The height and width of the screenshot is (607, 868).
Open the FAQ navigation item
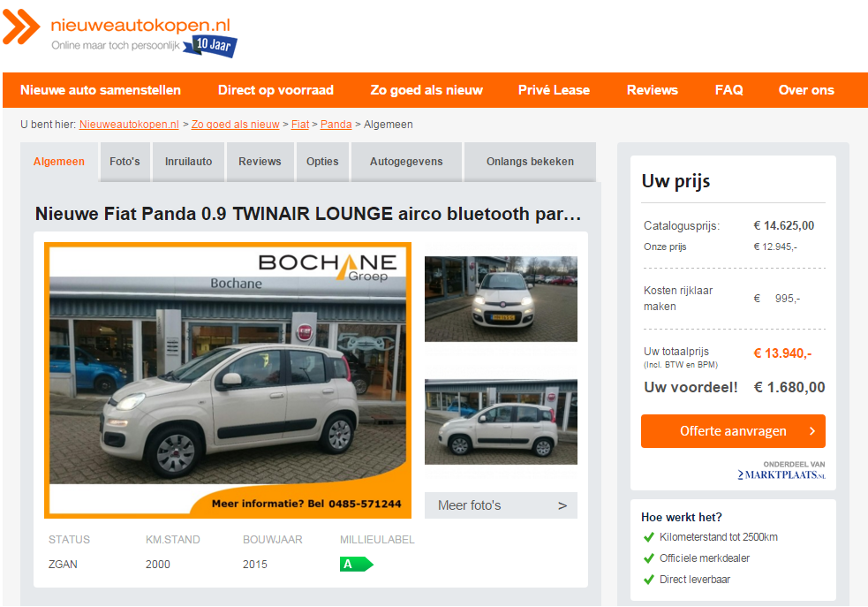coord(728,90)
